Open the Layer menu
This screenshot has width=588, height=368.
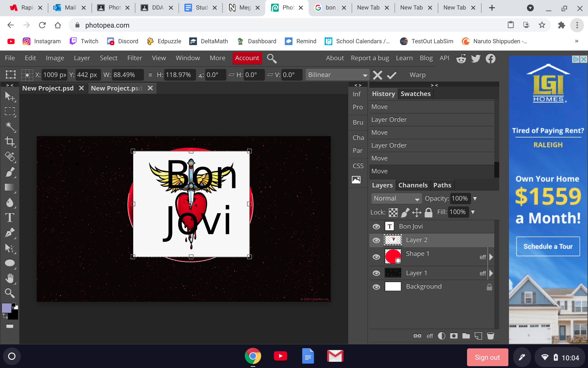[x=82, y=58]
